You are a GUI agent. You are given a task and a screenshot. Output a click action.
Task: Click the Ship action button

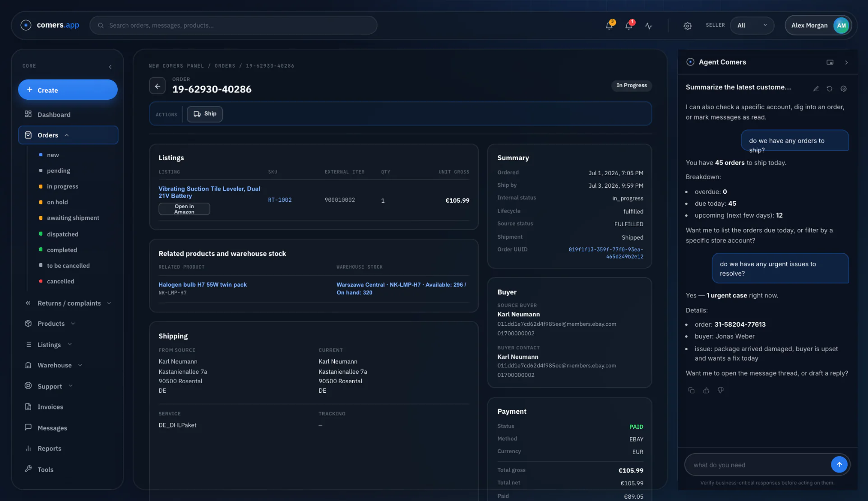pos(204,114)
